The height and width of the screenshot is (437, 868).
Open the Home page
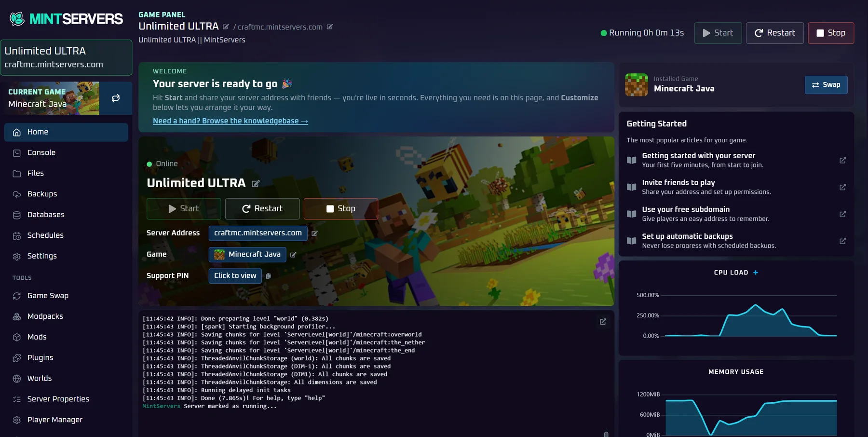tap(66, 132)
